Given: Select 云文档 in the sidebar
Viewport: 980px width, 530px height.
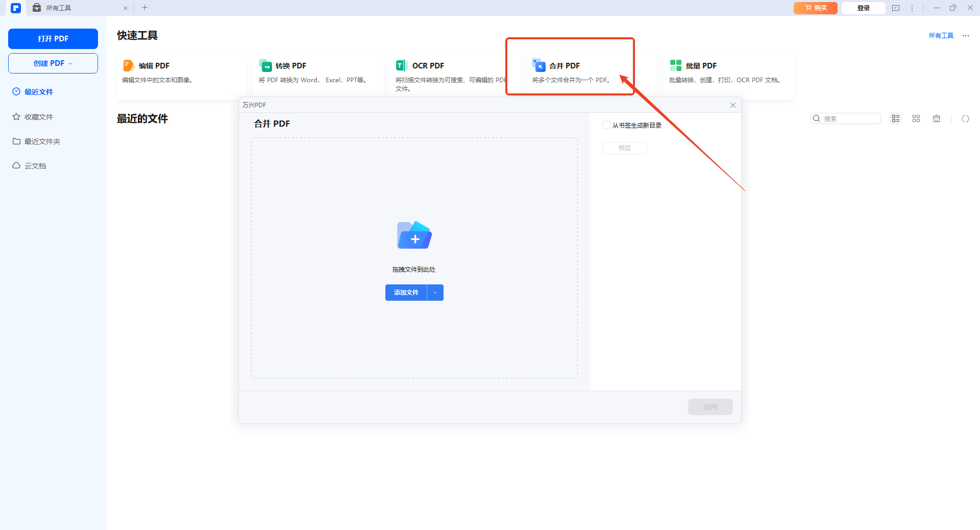Looking at the screenshot, I should point(35,166).
